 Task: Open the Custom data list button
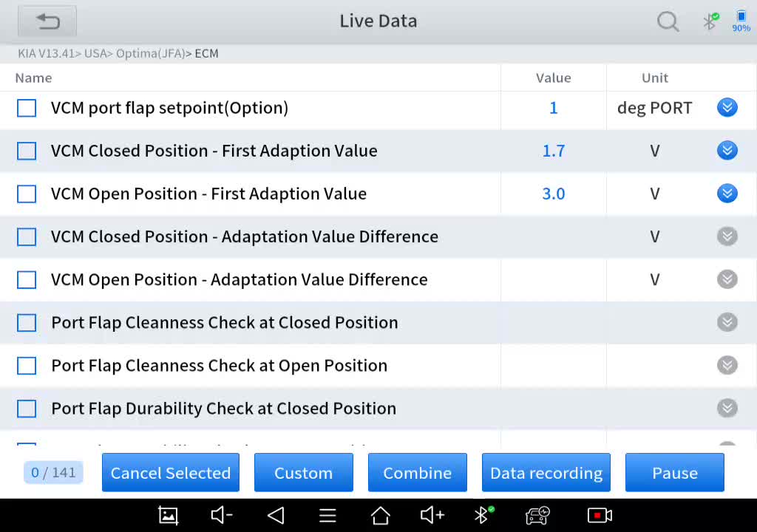pyautogui.click(x=304, y=473)
